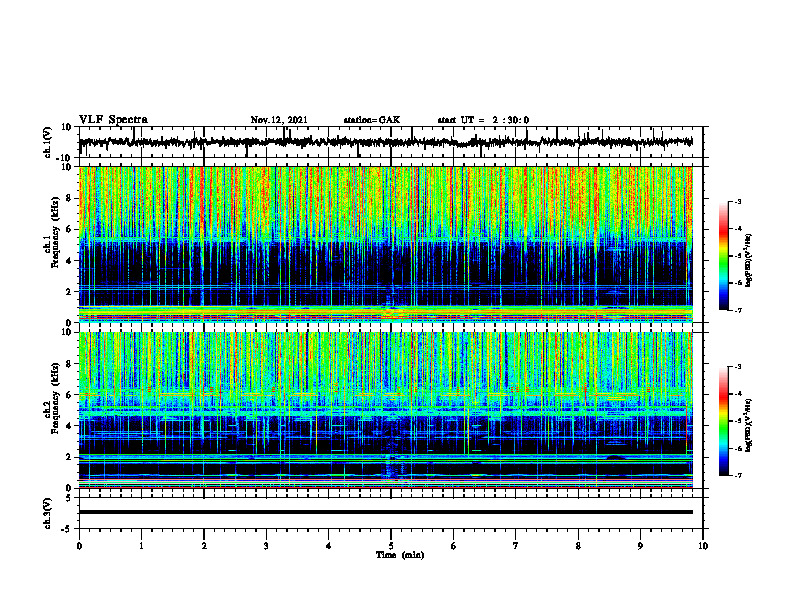
Task: Click the "ch.1(V)" waveform axis label
Action: [47, 142]
